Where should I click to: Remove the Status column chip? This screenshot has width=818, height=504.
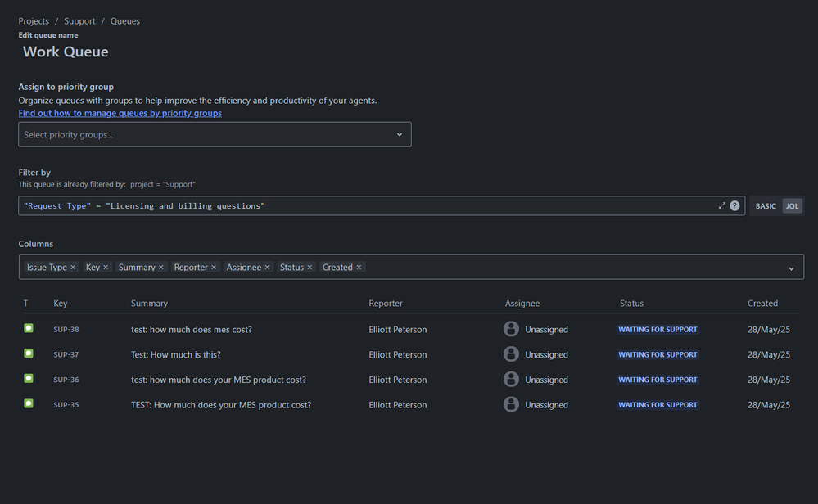[x=310, y=268]
